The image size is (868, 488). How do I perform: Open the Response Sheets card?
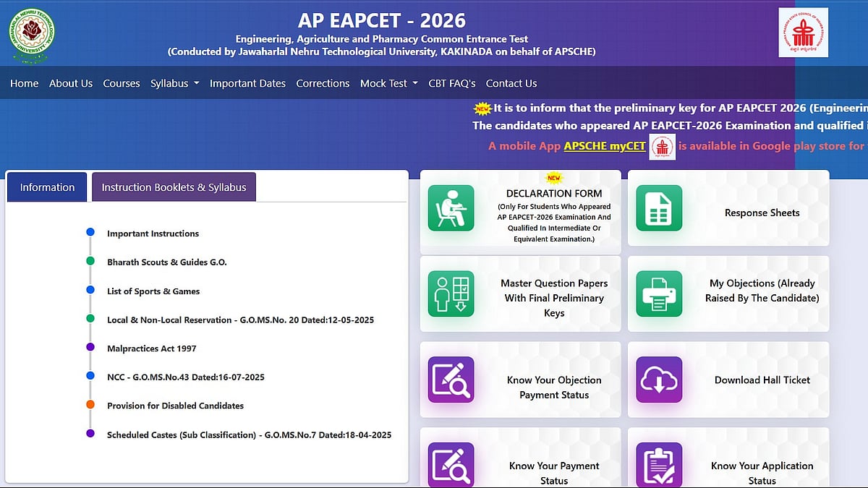coord(728,208)
